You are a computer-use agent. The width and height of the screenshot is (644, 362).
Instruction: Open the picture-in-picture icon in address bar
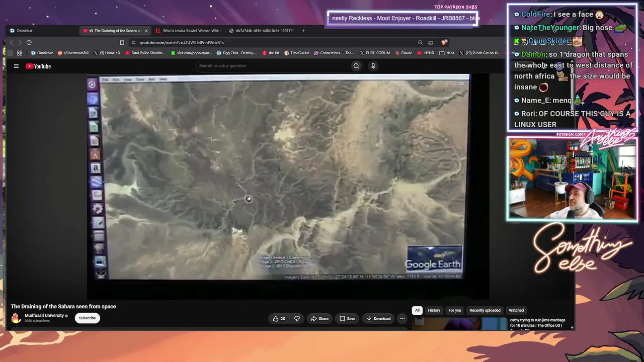point(431,43)
